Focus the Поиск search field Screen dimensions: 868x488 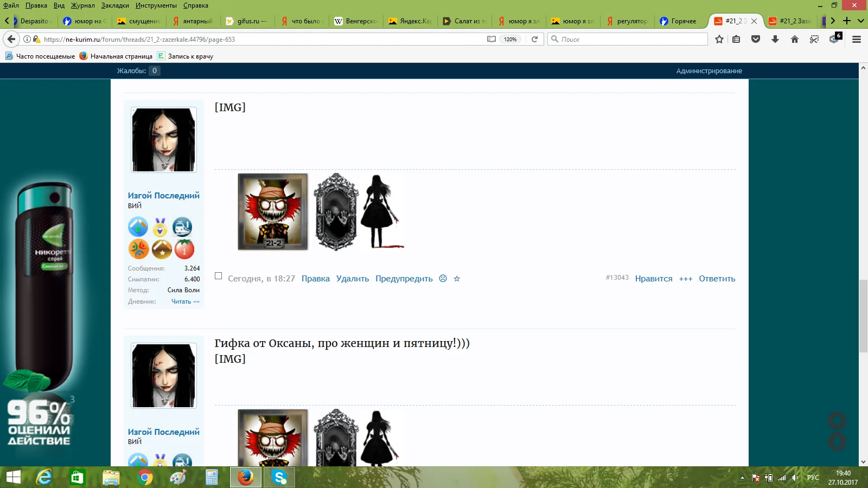coord(628,39)
